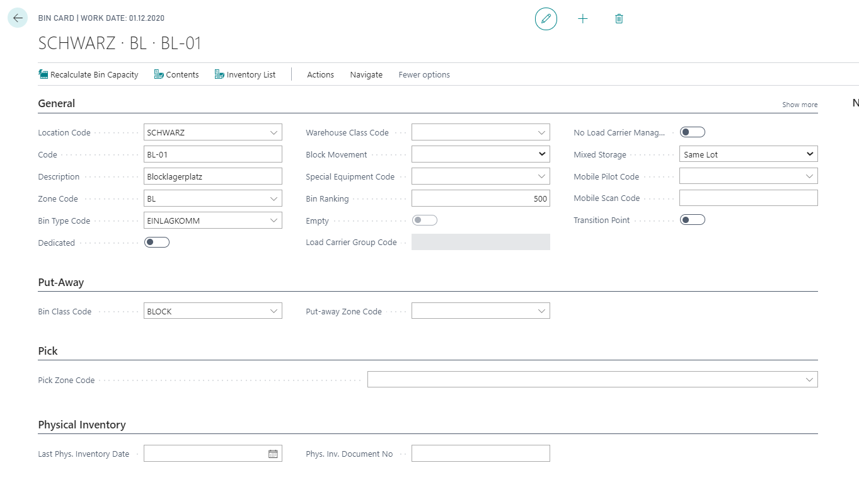Open the Inventory List action
The image size is (859, 504).
pos(245,74)
